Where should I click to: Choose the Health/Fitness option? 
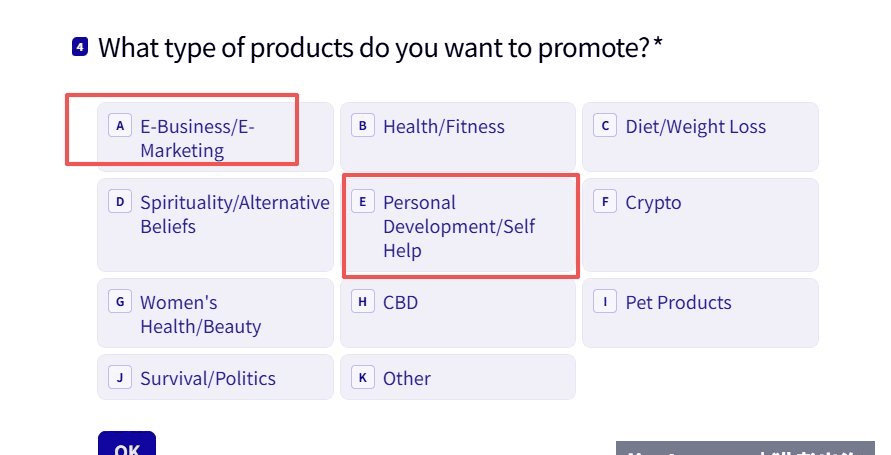458,137
